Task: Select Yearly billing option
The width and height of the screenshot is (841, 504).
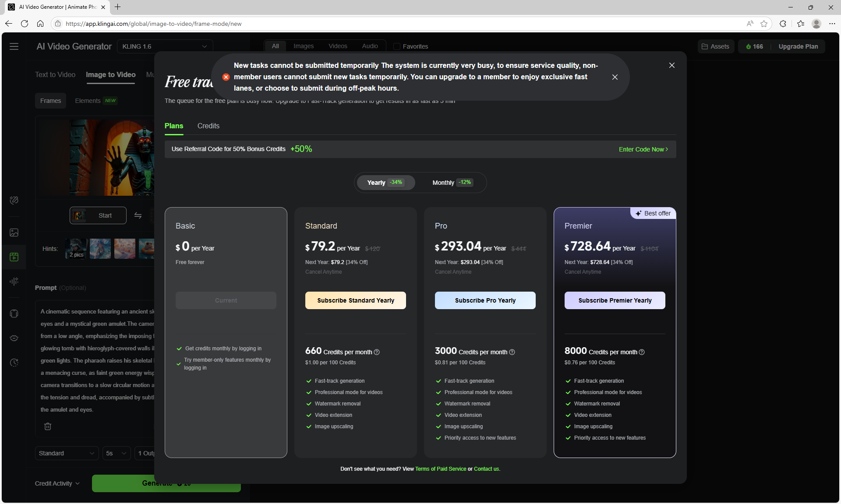Action: (385, 183)
